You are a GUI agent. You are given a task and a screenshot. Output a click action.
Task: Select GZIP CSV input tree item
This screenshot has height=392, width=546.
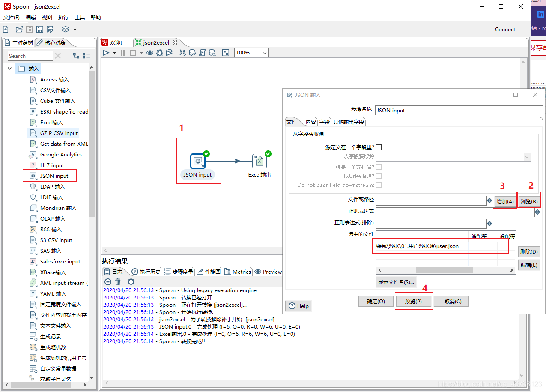[x=59, y=133]
